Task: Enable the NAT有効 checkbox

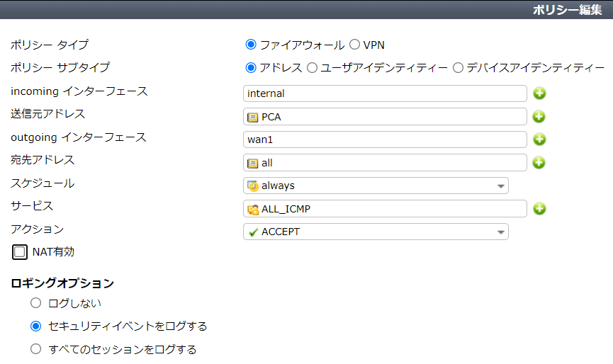Action: [x=20, y=252]
